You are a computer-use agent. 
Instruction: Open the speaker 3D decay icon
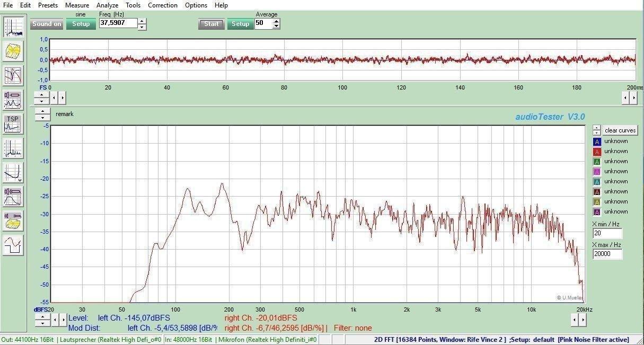[13, 221]
